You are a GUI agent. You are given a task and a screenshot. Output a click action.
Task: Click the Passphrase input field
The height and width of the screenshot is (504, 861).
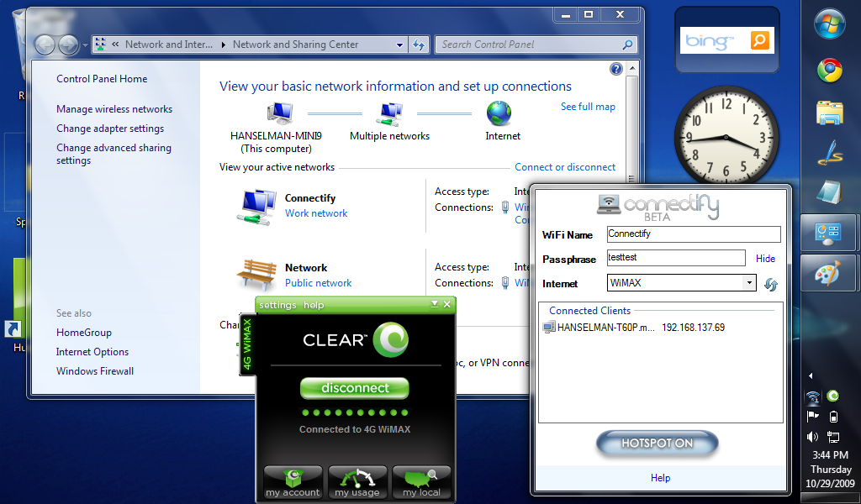point(676,258)
